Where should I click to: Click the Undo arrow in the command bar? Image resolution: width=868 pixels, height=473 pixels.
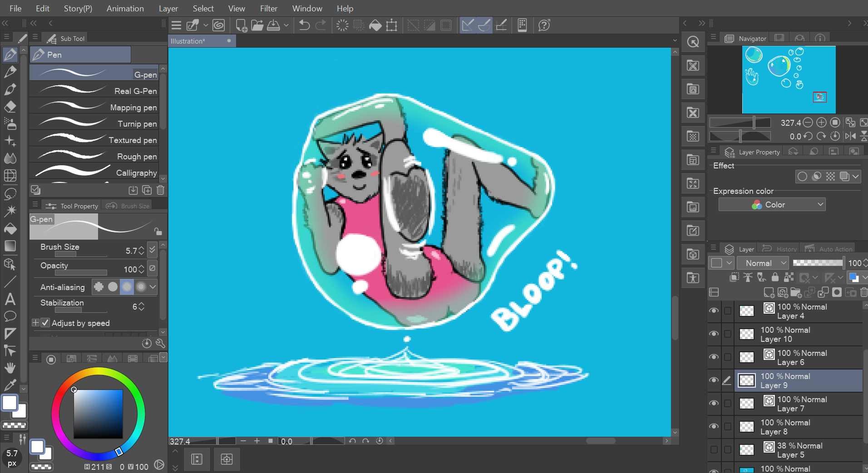304,25
